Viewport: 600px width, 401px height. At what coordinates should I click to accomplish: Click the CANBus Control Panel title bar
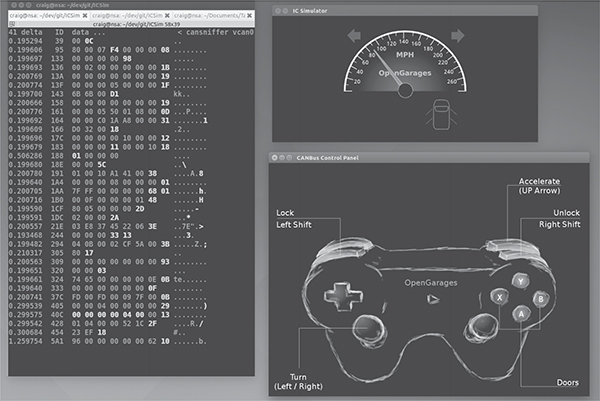click(x=428, y=157)
